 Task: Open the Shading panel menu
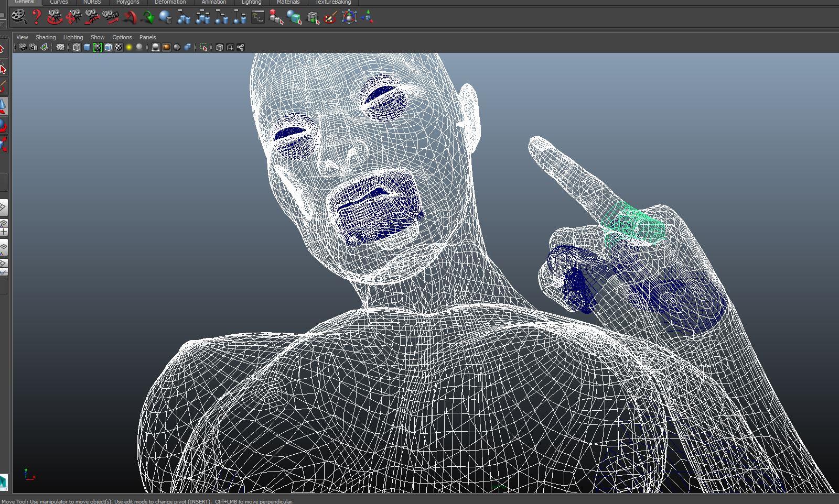(x=46, y=37)
